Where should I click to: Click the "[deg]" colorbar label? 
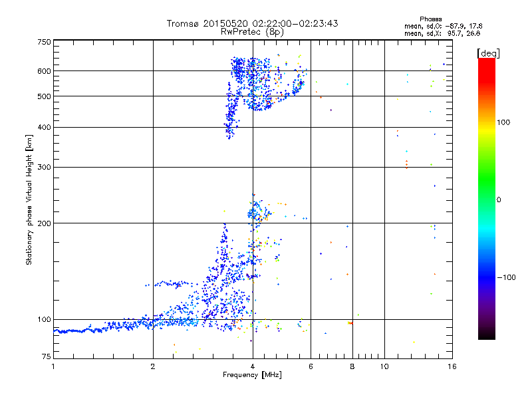coord(488,53)
